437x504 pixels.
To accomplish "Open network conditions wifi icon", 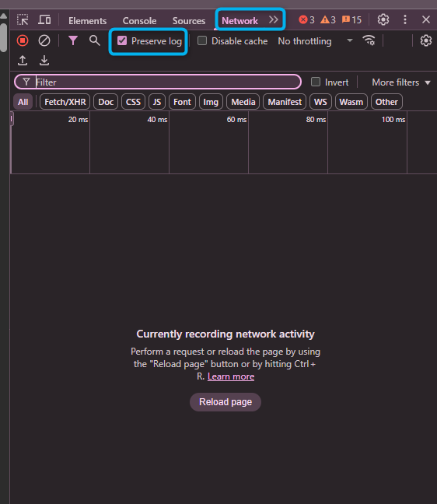I will [x=369, y=40].
